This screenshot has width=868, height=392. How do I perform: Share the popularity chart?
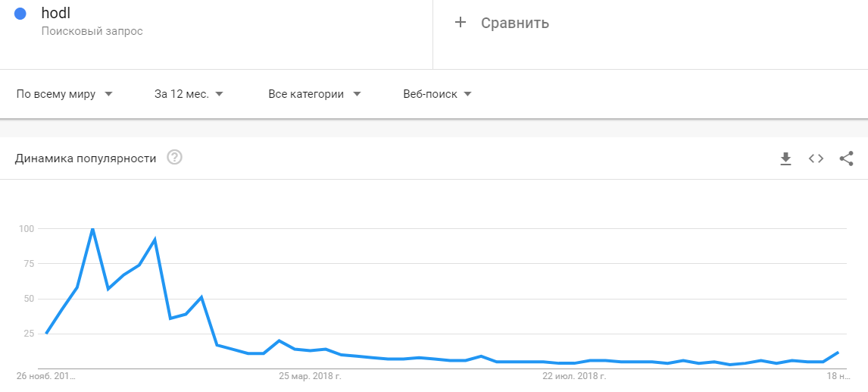coord(847,158)
